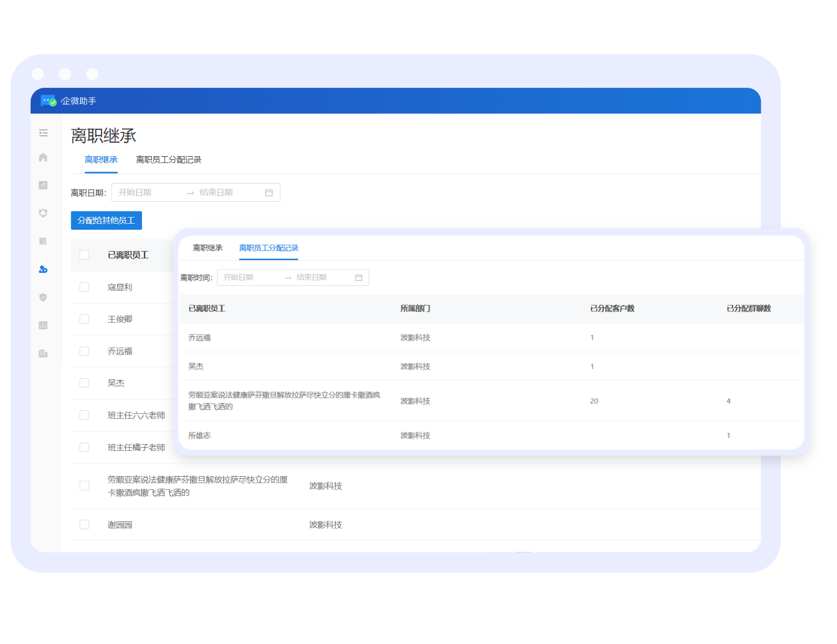This screenshot has width=837, height=644.
Task: Click the 所属部门 column header
Action: click(x=415, y=308)
